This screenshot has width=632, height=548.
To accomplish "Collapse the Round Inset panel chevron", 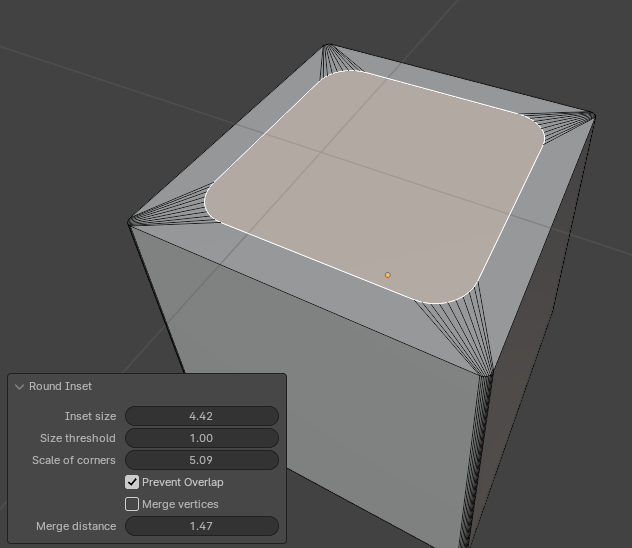I will pos(20,387).
